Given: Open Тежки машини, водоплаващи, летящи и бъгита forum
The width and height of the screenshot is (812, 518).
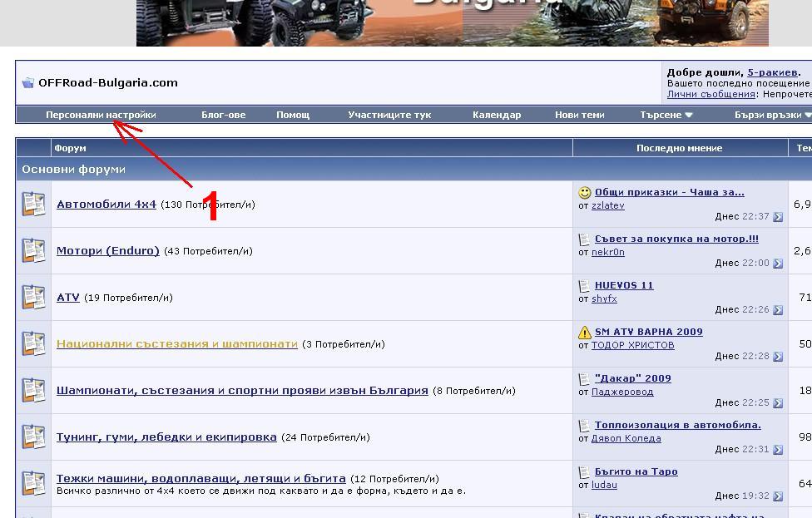Looking at the screenshot, I should [x=201, y=479].
